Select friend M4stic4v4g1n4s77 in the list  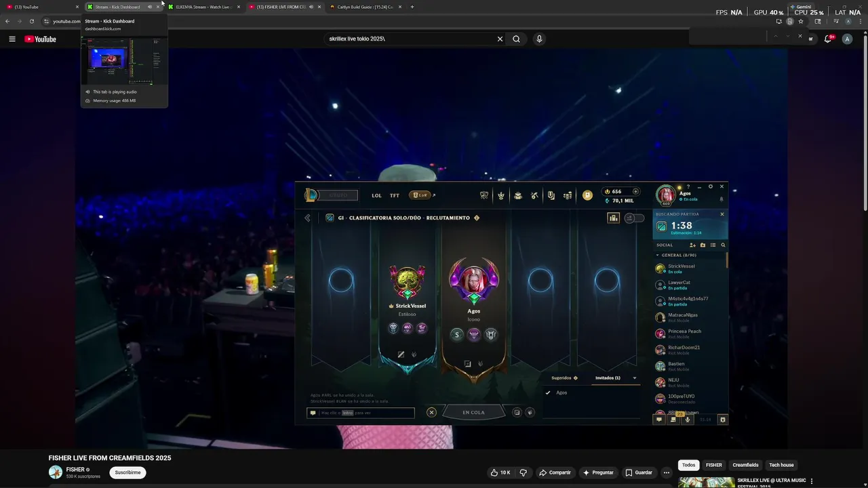click(x=690, y=301)
